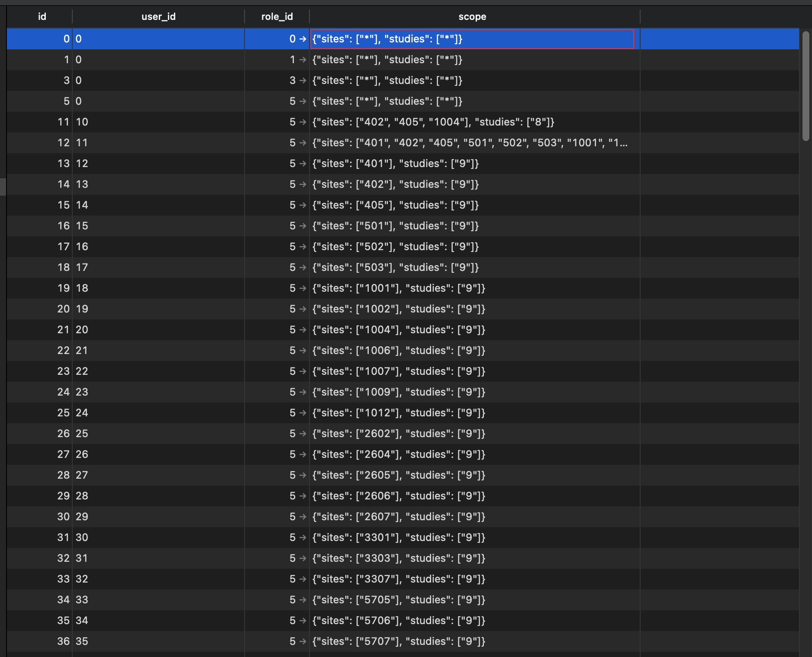Image resolution: width=812 pixels, height=657 pixels.
Task: Follow role_id arrow in row id 26
Action: tap(303, 434)
